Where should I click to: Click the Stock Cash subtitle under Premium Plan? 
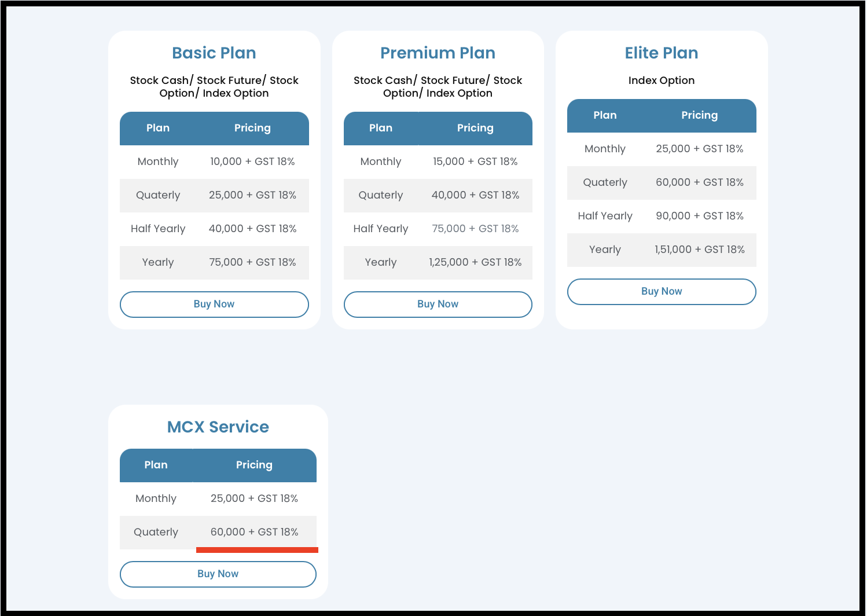(x=438, y=87)
